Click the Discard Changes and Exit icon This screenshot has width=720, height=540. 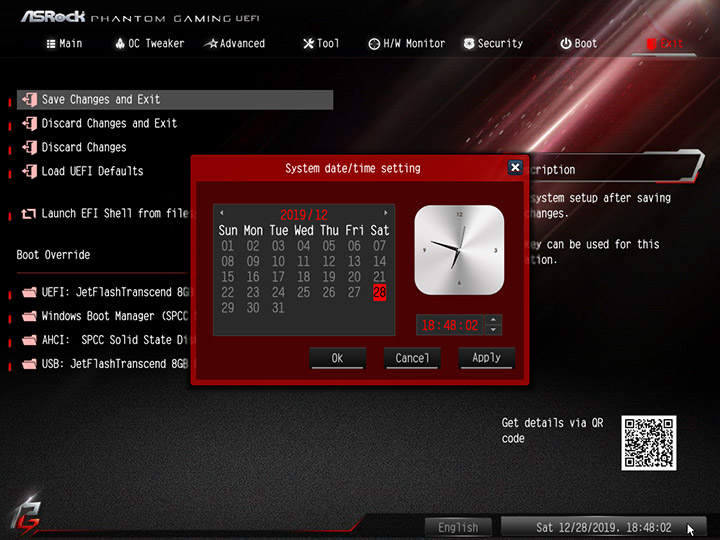click(x=29, y=124)
